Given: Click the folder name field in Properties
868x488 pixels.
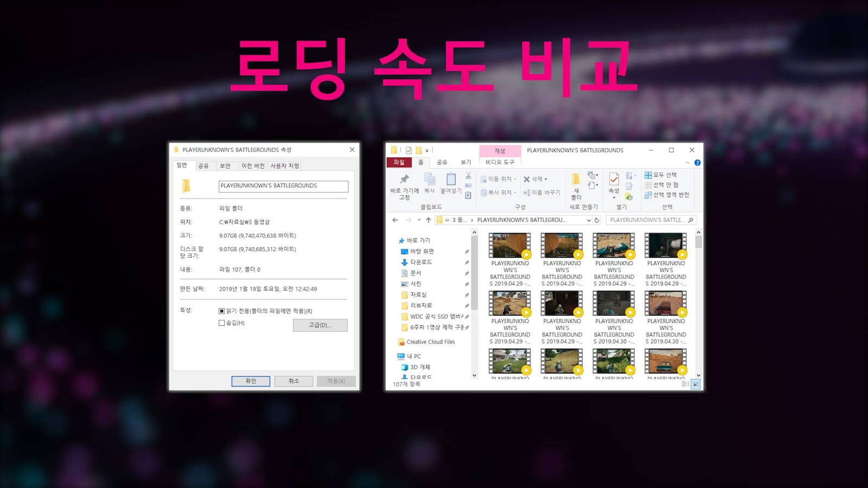Looking at the screenshot, I should coord(283,186).
